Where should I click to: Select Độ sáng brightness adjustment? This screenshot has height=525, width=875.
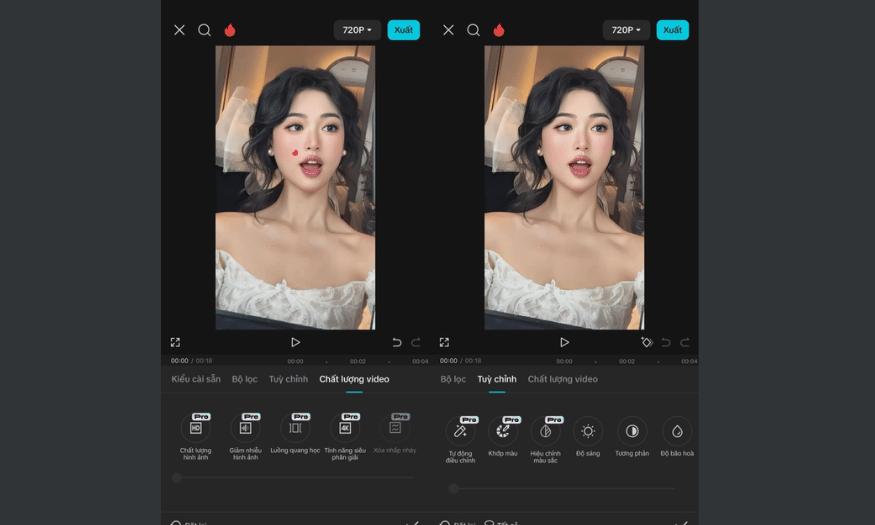coord(588,437)
